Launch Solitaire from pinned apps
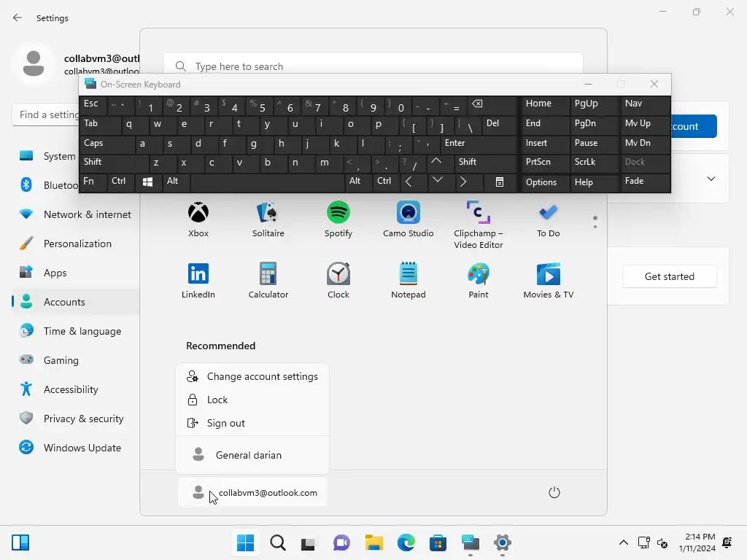Image resolution: width=747 pixels, height=560 pixels. 268,219
